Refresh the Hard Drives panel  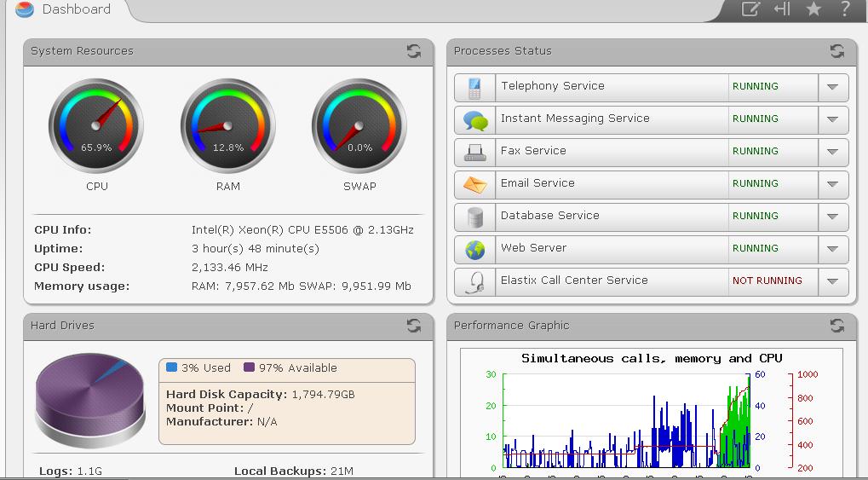[414, 326]
